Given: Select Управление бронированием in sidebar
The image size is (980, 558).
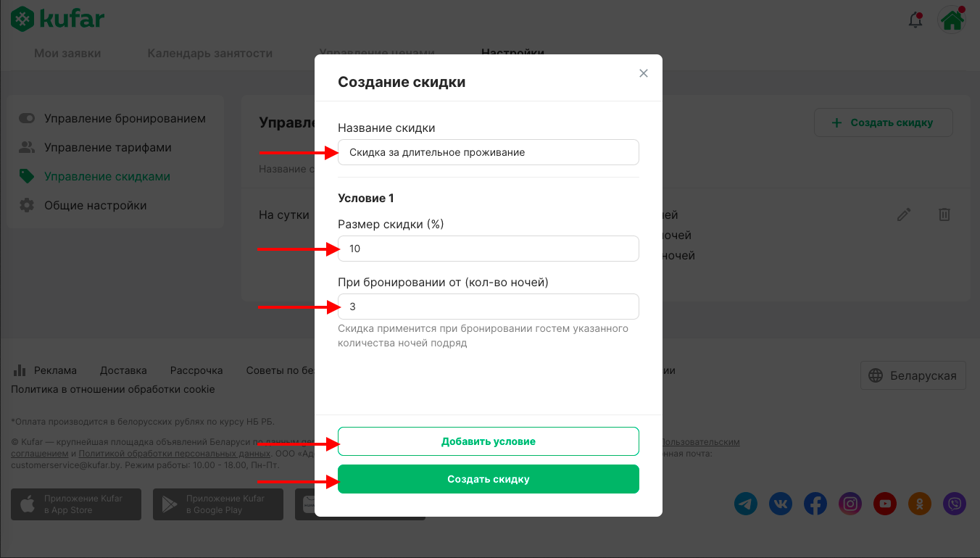Looking at the screenshot, I should pyautogui.click(x=112, y=118).
